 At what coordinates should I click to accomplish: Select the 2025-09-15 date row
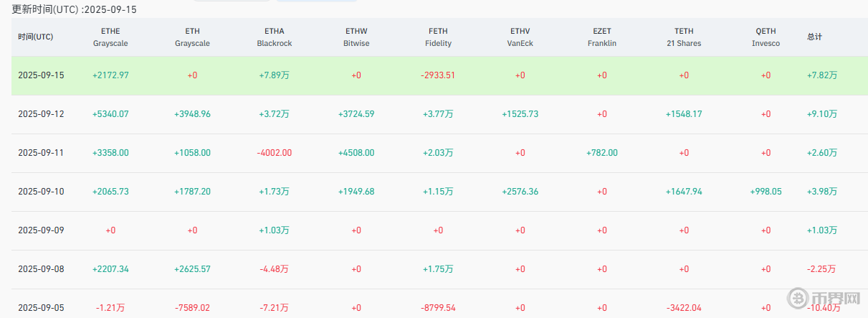tap(41, 75)
